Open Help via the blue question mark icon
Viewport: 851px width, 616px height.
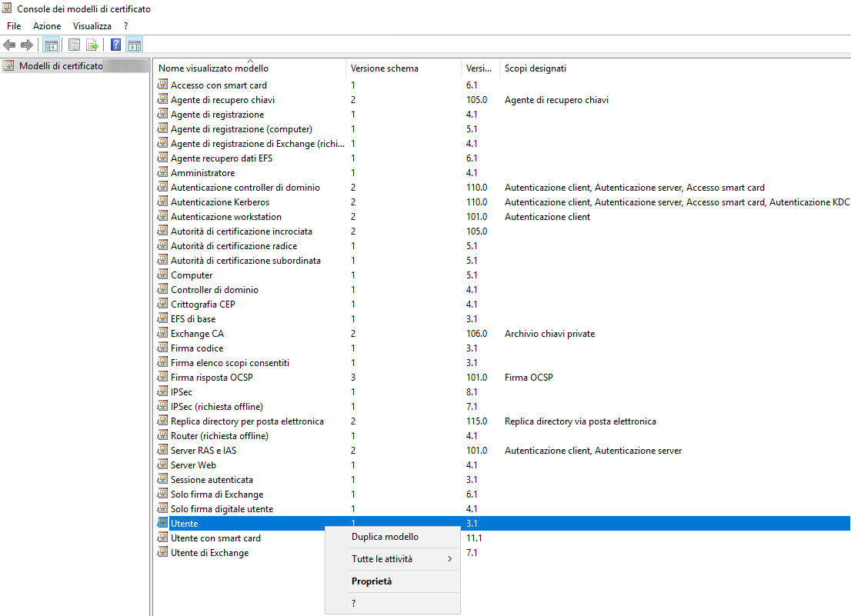pos(115,45)
